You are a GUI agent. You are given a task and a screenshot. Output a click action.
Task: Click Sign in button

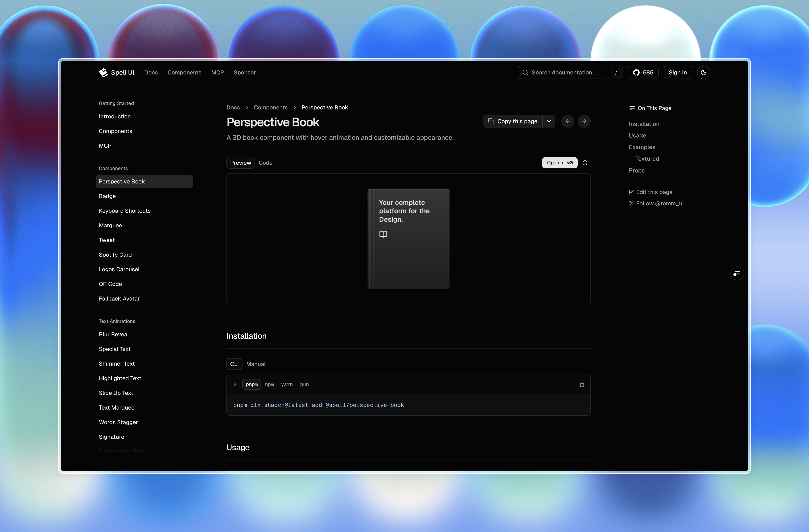678,72
